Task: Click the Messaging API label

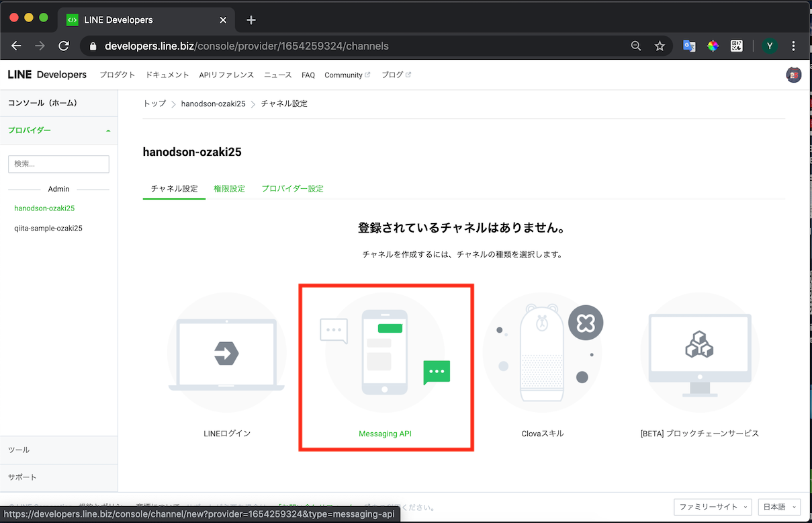Action: click(385, 434)
